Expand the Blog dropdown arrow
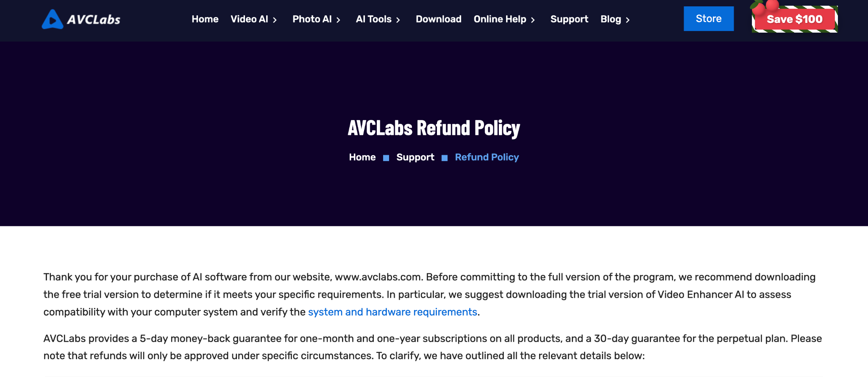 pos(628,20)
